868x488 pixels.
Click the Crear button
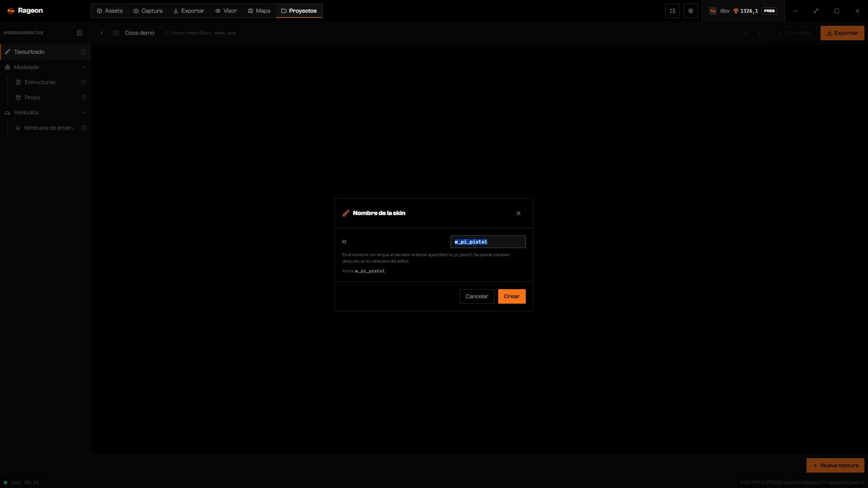click(512, 296)
